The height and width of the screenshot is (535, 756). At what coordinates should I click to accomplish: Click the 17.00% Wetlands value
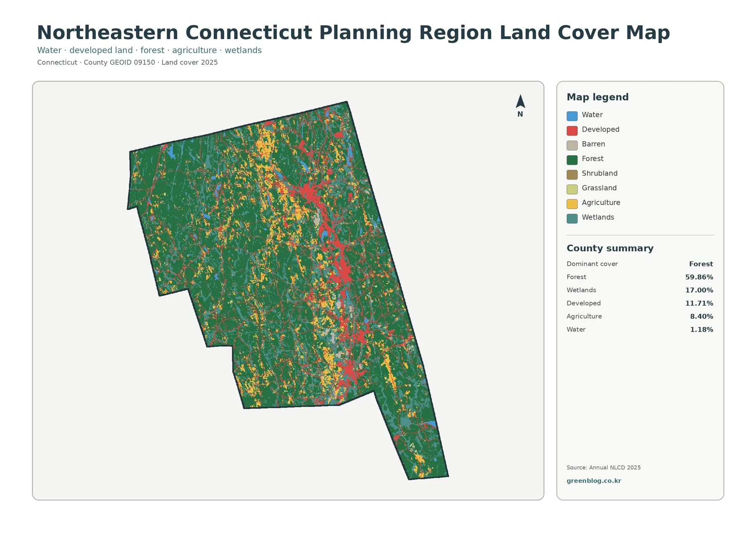[699, 290]
